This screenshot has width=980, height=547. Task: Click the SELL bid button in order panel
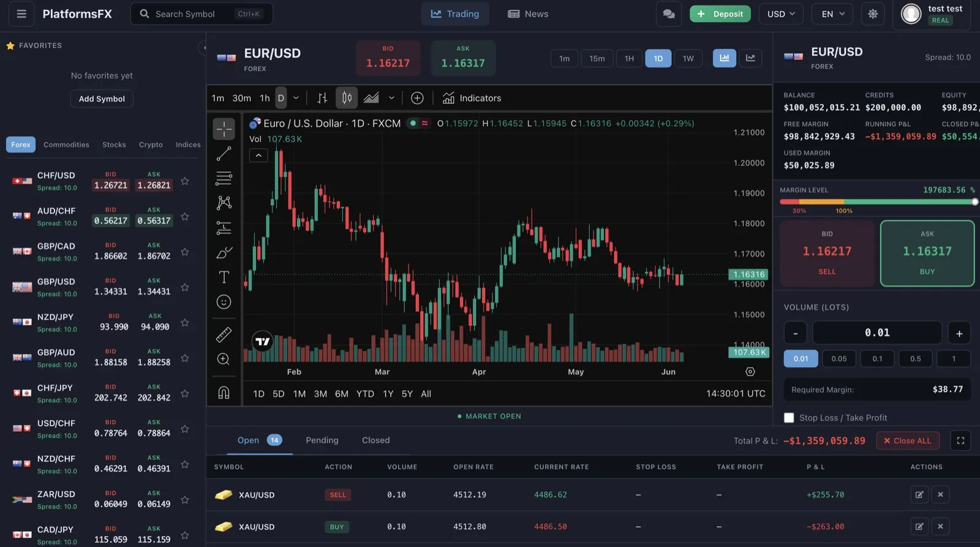pos(827,253)
